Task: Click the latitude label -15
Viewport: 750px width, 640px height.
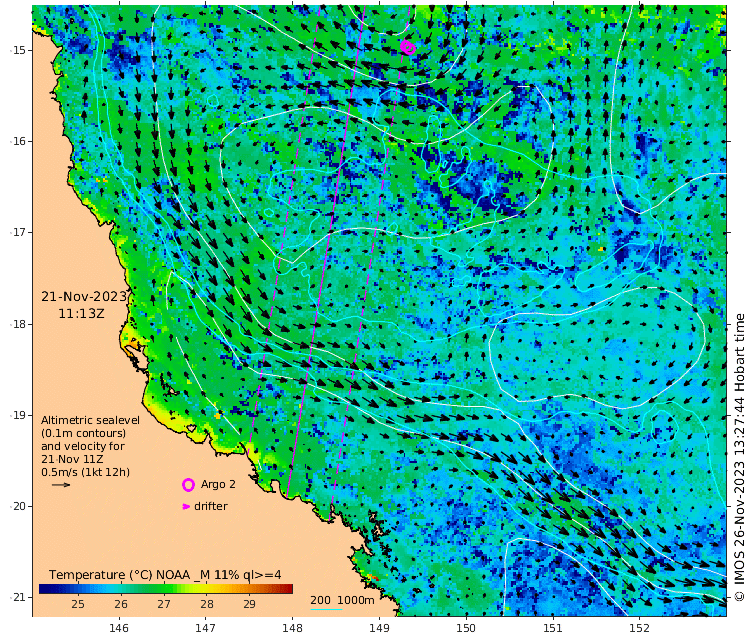Action: pyautogui.click(x=18, y=50)
